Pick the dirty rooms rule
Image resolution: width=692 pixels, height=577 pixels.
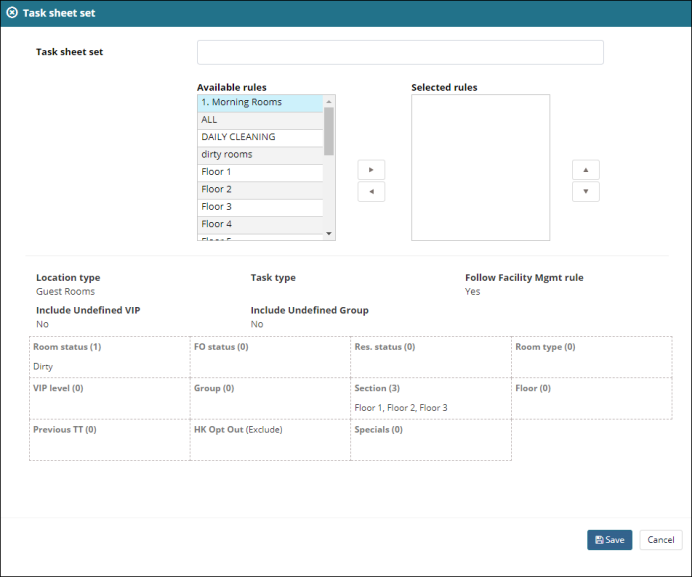[260, 155]
